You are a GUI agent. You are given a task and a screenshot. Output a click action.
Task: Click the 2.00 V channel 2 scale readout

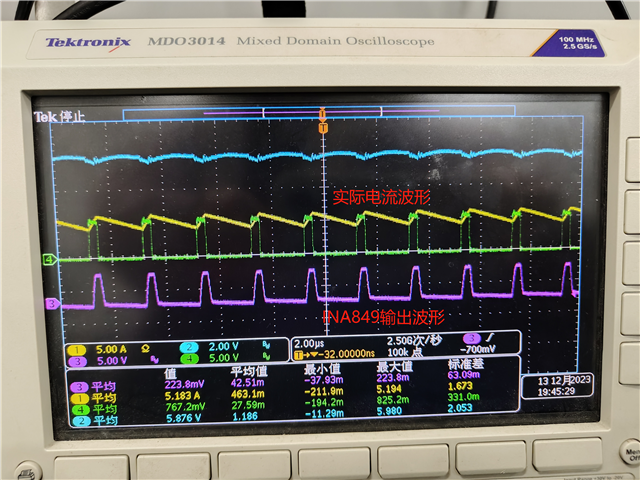click(223, 347)
